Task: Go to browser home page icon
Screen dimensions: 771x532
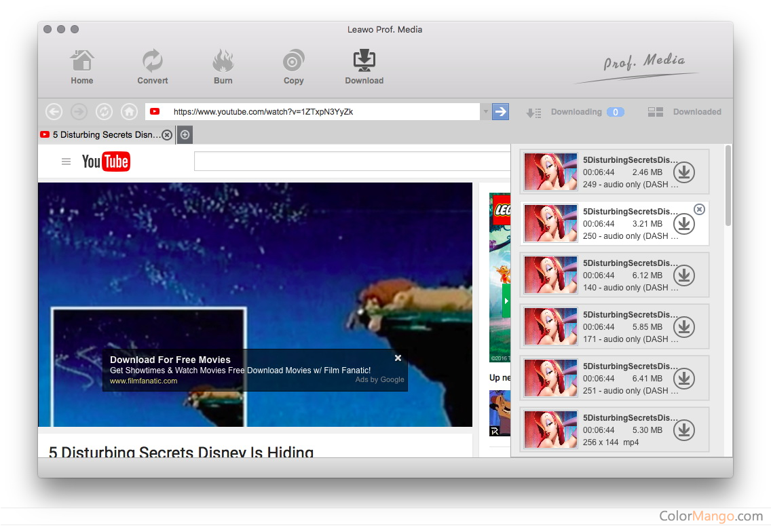Action: [129, 112]
